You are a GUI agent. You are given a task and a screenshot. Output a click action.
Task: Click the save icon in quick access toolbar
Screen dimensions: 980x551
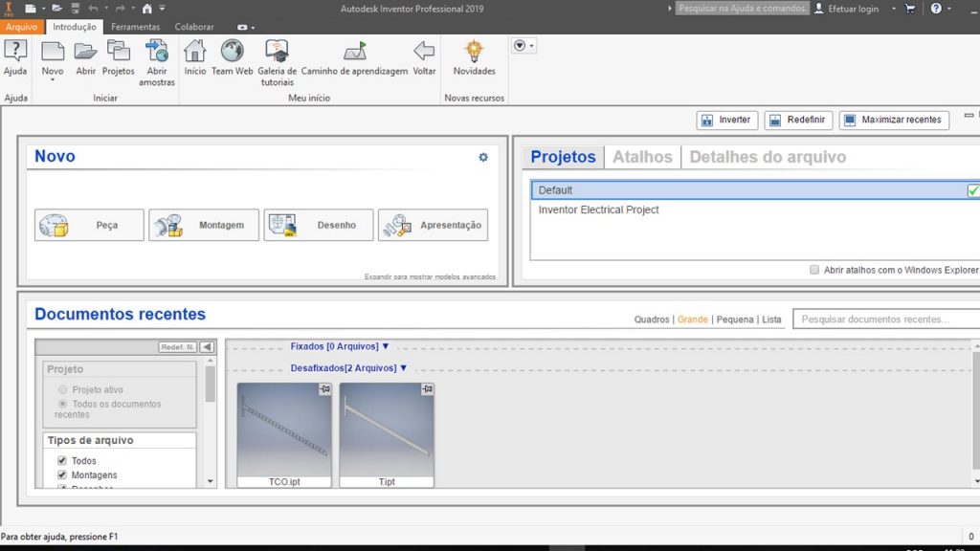[x=75, y=9]
